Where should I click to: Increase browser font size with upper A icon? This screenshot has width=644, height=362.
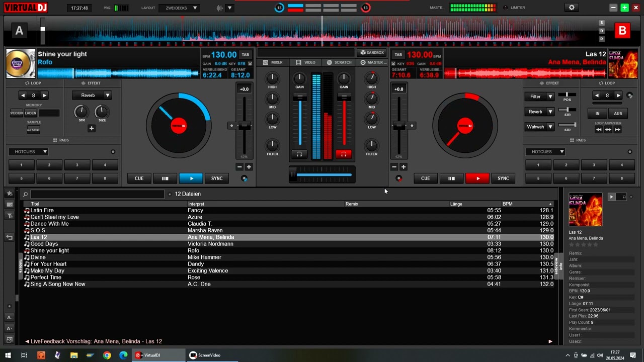pyautogui.click(x=9, y=317)
